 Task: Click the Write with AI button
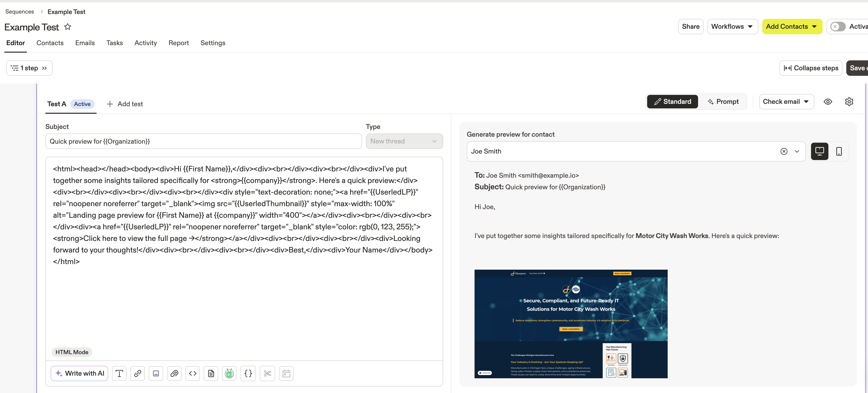pyautogui.click(x=79, y=373)
